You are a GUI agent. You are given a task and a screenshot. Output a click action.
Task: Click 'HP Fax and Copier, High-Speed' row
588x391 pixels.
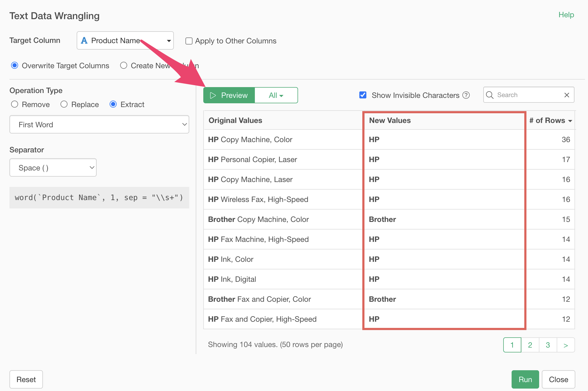coord(389,319)
